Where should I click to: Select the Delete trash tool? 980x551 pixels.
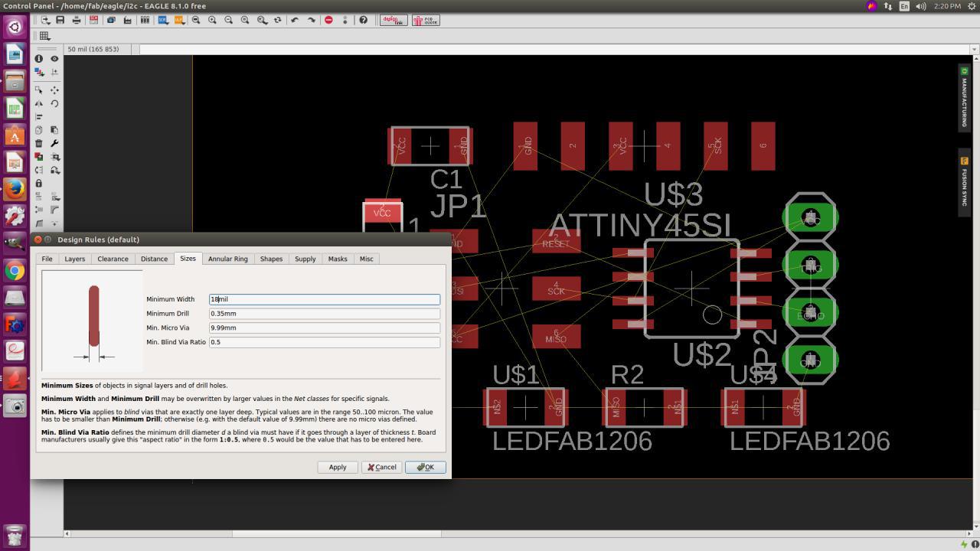point(38,143)
